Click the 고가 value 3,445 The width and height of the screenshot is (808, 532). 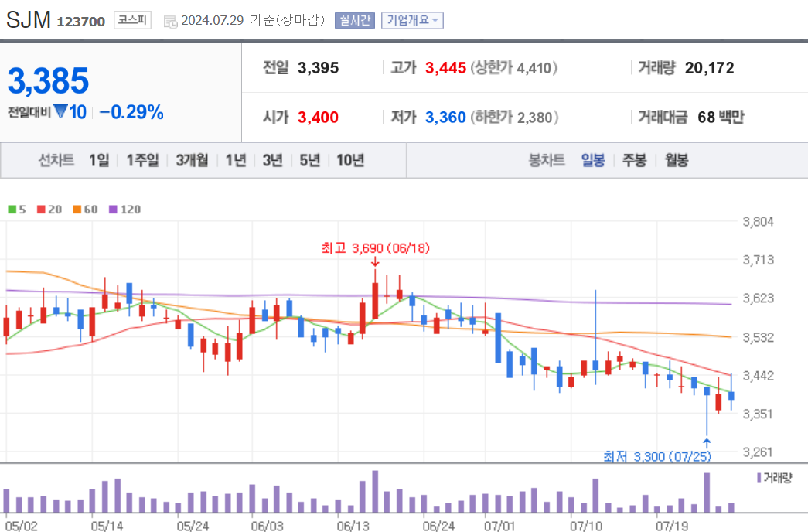tap(445, 67)
